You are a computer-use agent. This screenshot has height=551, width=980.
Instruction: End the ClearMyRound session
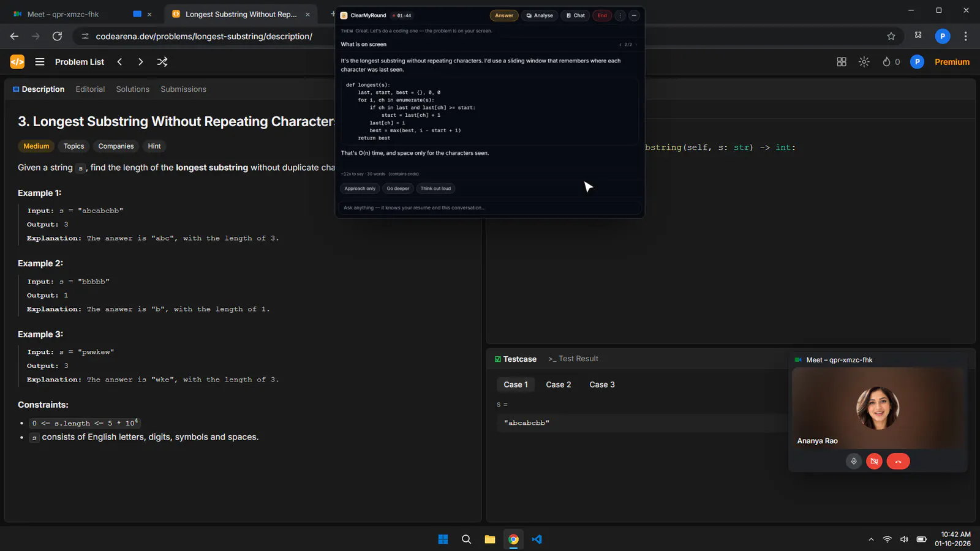(x=602, y=15)
